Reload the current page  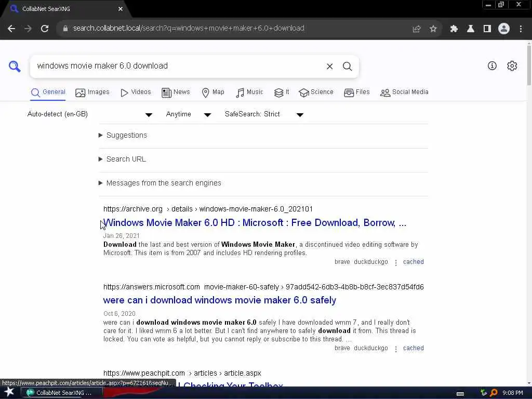tap(45, 29)
